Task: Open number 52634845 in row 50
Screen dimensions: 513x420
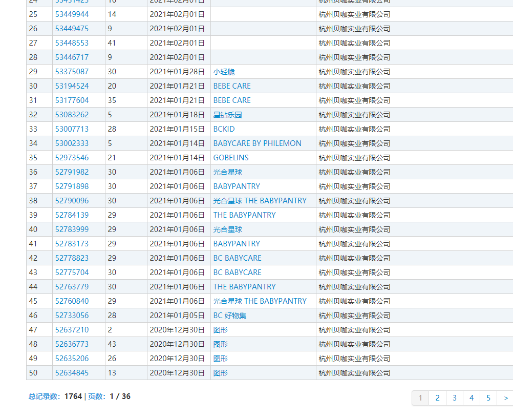Action: [72, 373]
